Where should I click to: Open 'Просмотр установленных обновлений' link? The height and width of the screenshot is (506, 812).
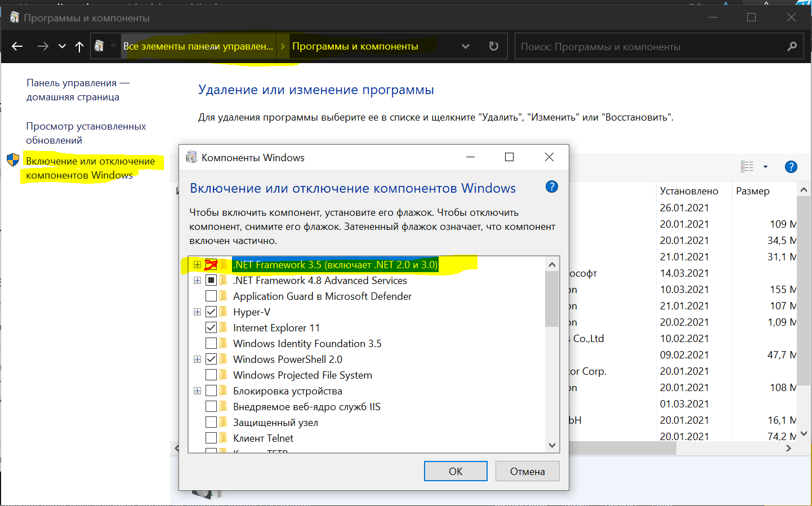point(86,133)
